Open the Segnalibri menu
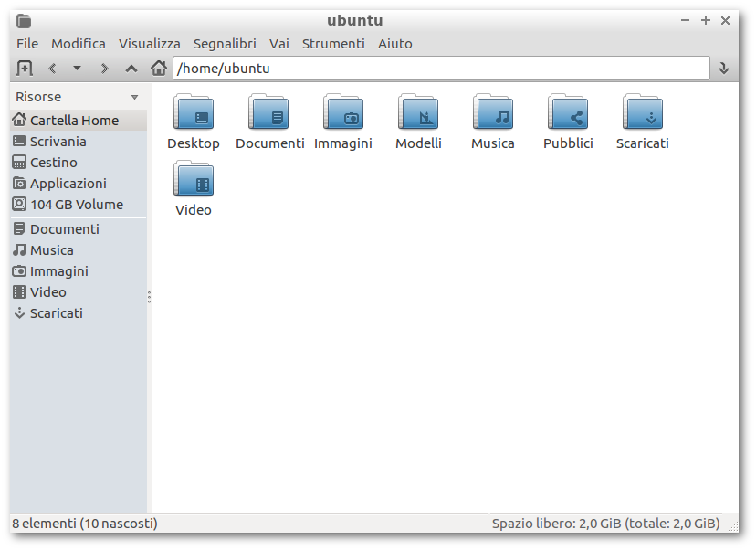The width and height of the screenshot is (756, 550). pos(225,44)
